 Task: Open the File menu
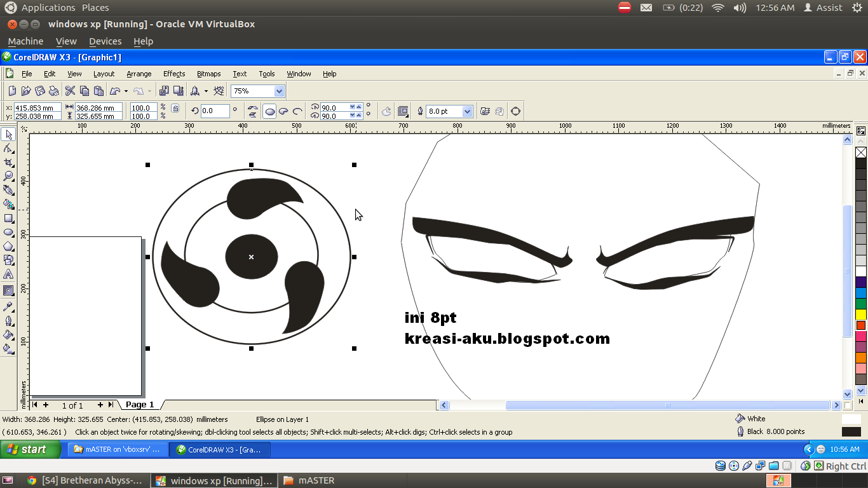27,74
